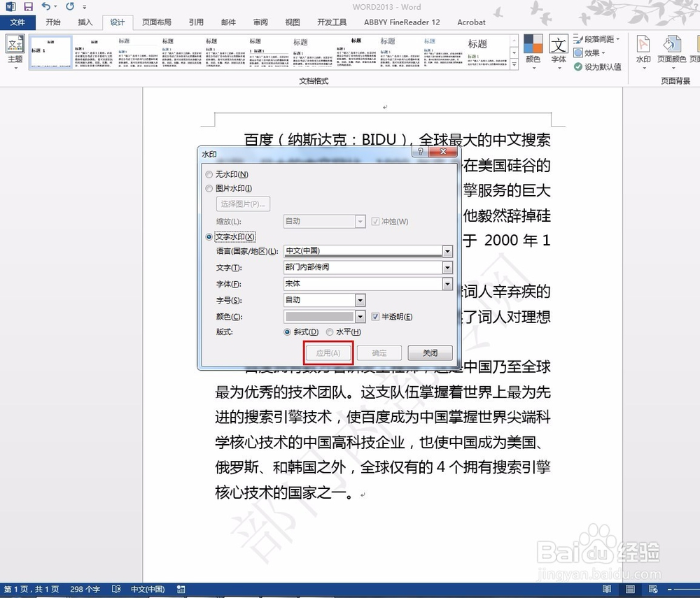Switch to the Mailings (邮件) tab
Screen dimensions: 700x598
point(228,22)
